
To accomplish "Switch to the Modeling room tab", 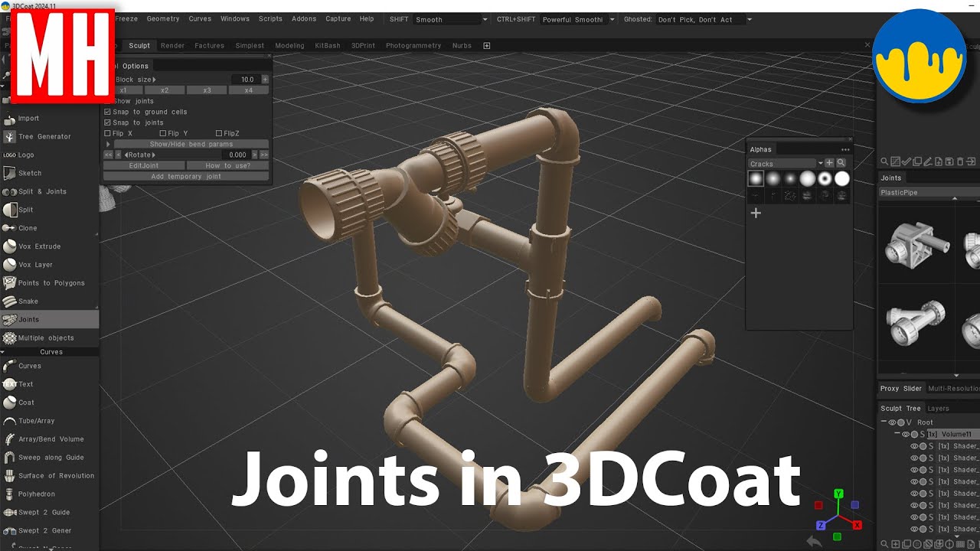I will click(289, 45).
